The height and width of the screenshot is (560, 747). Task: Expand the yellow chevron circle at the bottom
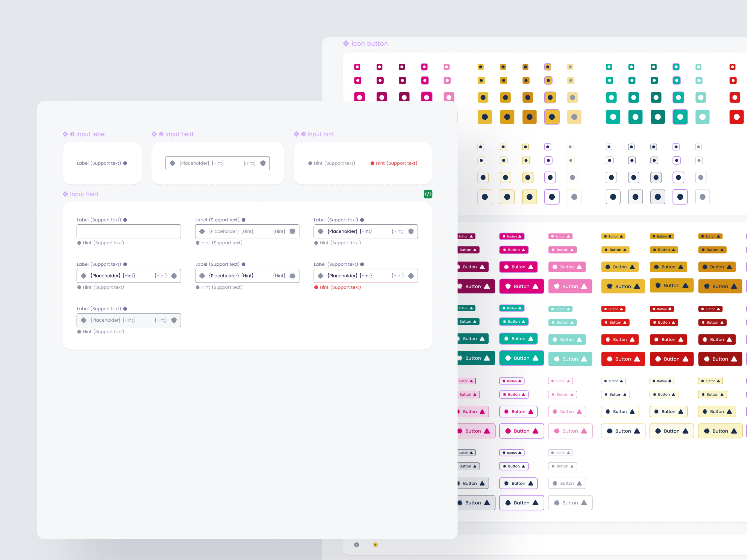click(375, 545)
